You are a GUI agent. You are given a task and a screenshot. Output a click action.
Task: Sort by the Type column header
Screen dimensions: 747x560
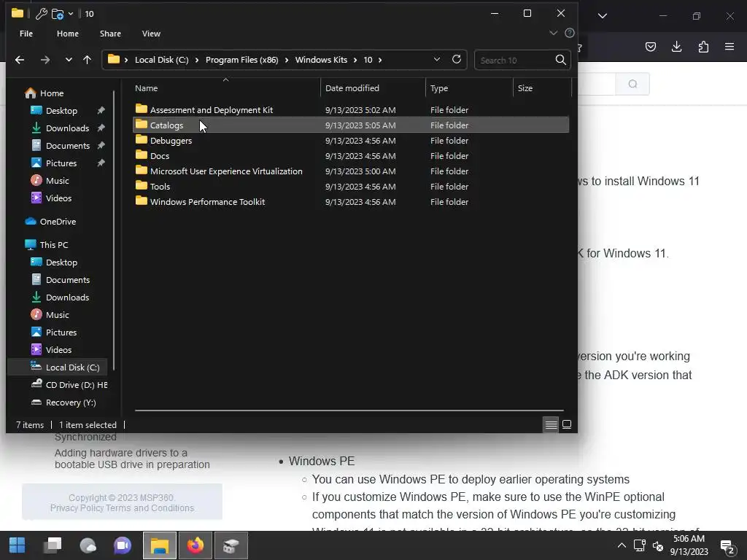[x=469, y=88]
